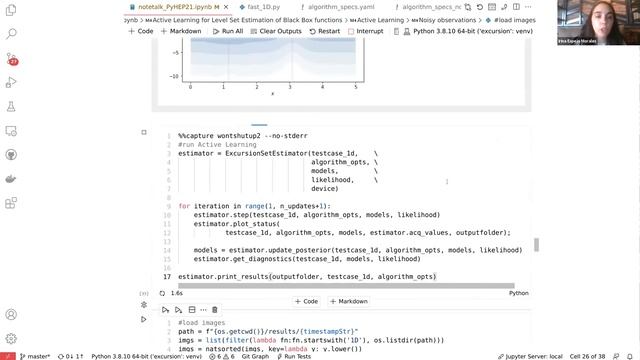Open the Search view in activity bar
Screen dimensions: 640x360
11,33
